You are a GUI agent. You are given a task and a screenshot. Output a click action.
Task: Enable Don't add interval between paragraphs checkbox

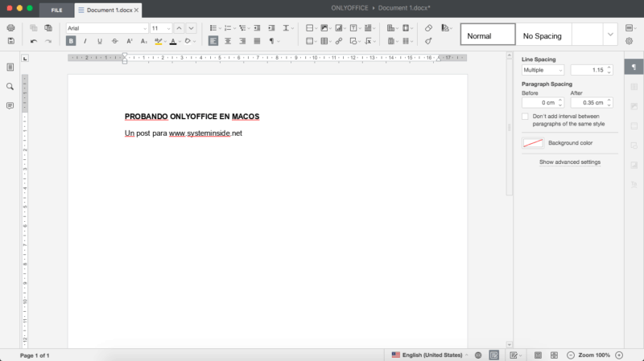pos(525,117)
